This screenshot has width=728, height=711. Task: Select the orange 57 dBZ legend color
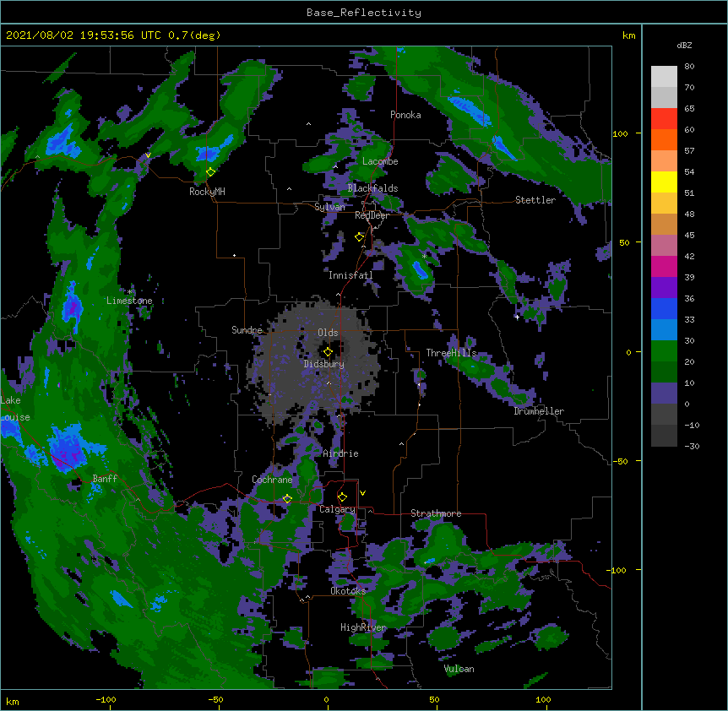pos(664,139)
